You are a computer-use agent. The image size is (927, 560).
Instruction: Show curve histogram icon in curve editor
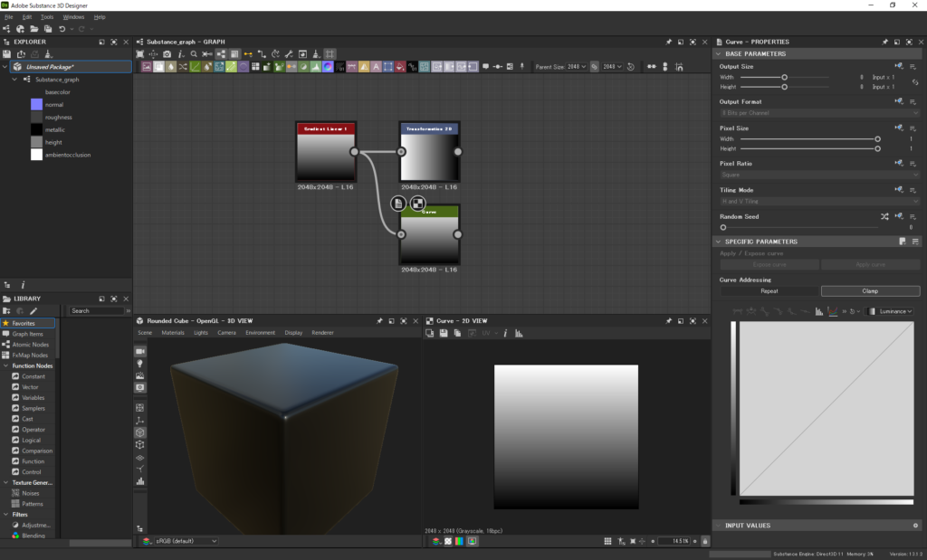point(818,311)
